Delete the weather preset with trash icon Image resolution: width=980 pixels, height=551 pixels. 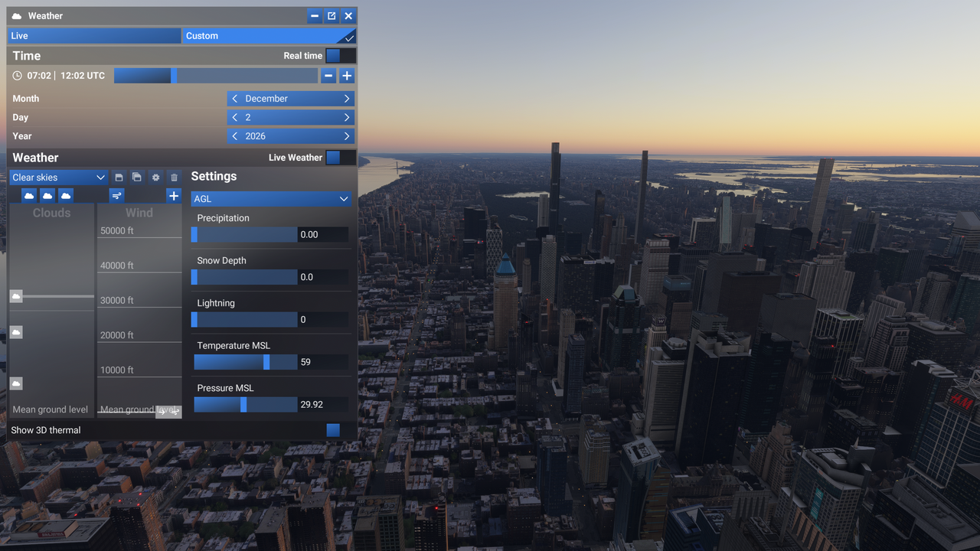point(174,178)
